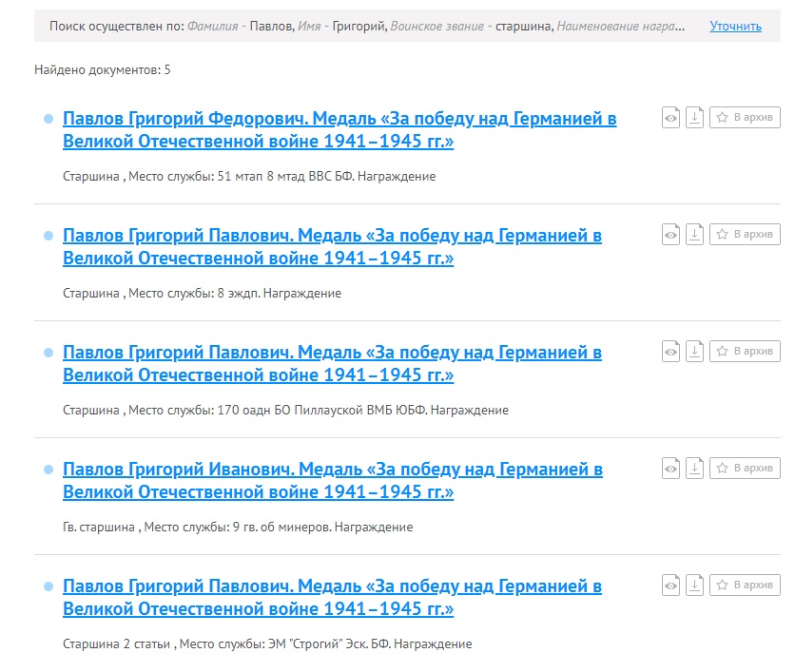Open Павлов Григорий Федорович medal record

pyautogui.click(x=339, y=129)
